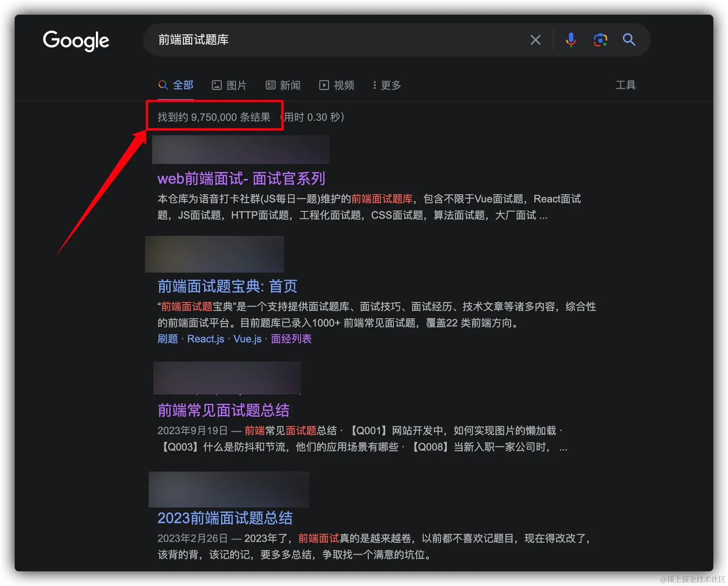The height and width of the screenshot is (586, 728).
Task: Open result 前端常见面试题总结
Action: 223,411
